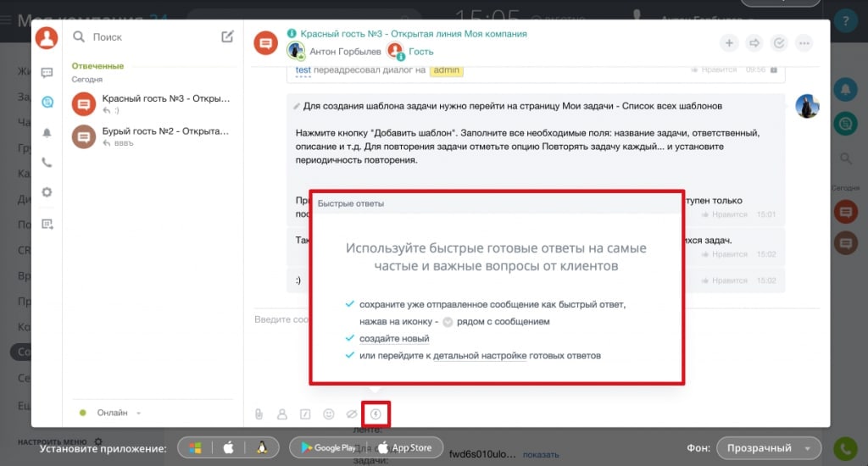Viewport: 868px width, 466px height.
Task: Click the plus icon in chat header
Action: 729,43
